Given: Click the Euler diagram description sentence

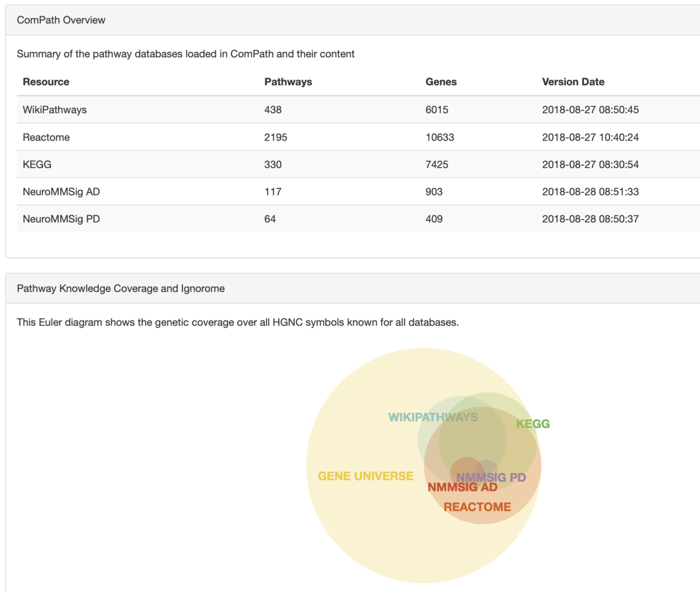Looking at the screenshot, I should (x=238, y=322).
